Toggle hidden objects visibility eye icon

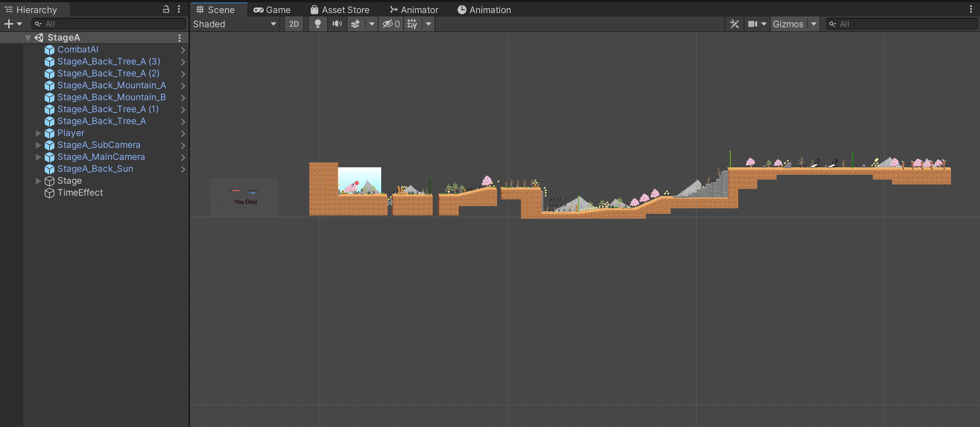pos(391,24)
